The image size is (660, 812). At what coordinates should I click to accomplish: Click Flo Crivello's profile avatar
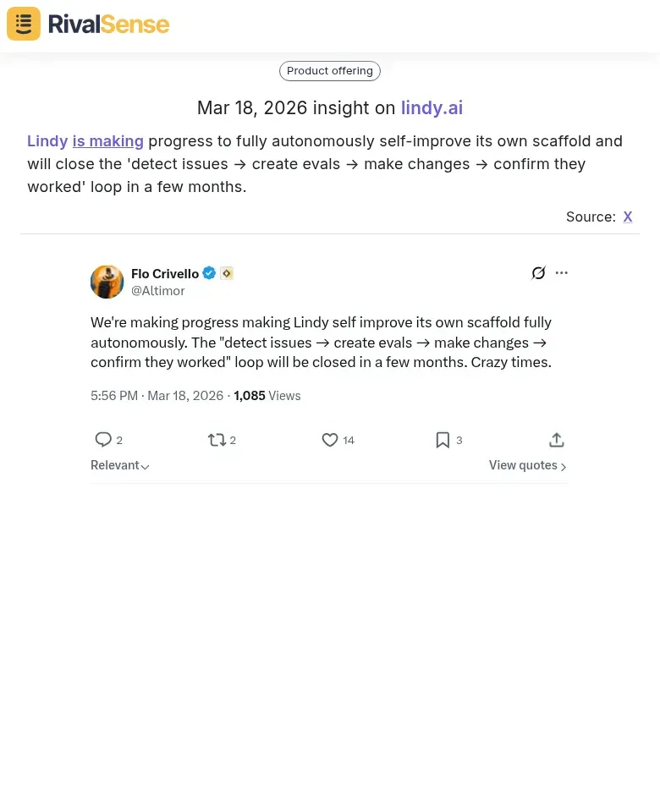tap(107, 282)
